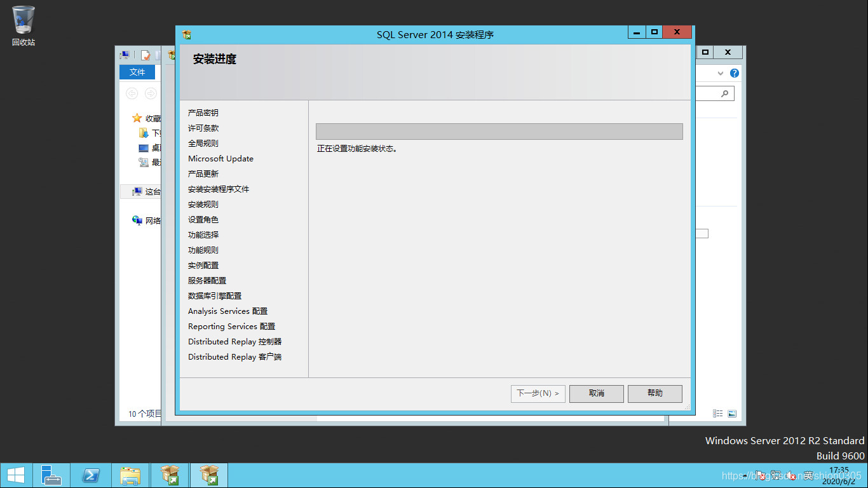This screenshot has width=868, height=488.
Task: Open Explorer Help question mark icon
Action: tap(735, 73)
